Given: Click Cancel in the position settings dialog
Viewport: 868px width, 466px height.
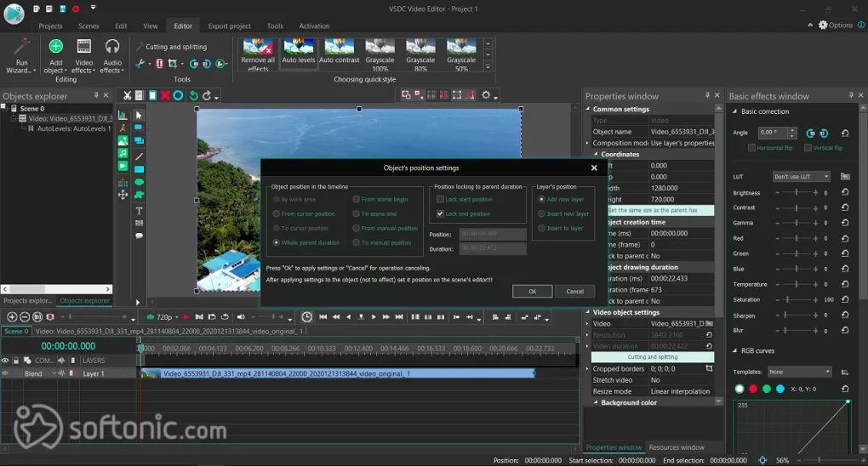Looking at the screenshot, I should [574, 291].
